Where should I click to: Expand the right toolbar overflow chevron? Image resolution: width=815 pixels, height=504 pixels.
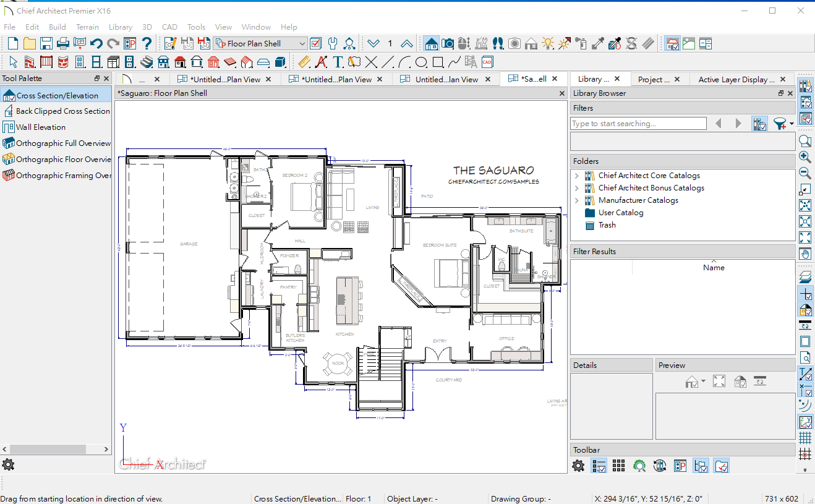[x=805, y=469]
